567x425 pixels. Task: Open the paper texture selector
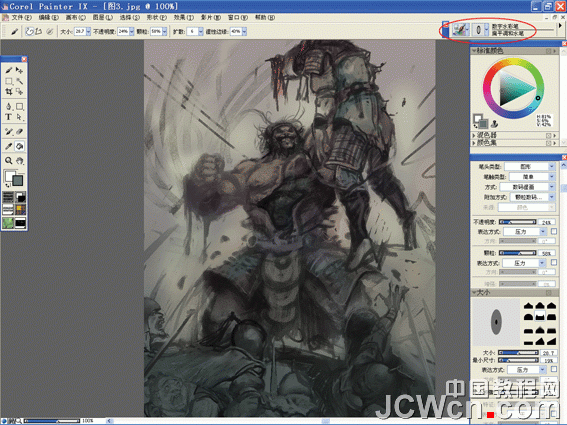coord(8,197)
